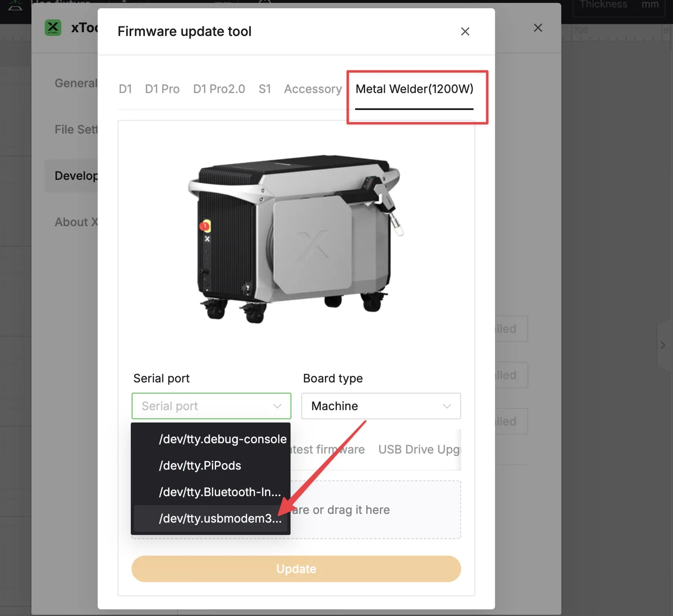Viewport: 673px width, 616px height.
Task: Switch to USB Drive Upgrade tab
Action: point(419,449)
